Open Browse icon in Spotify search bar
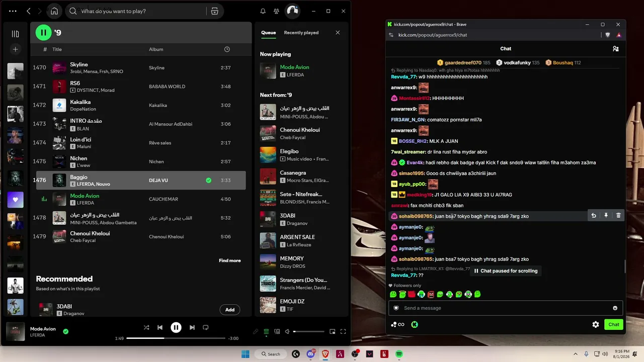 (215, 11)
